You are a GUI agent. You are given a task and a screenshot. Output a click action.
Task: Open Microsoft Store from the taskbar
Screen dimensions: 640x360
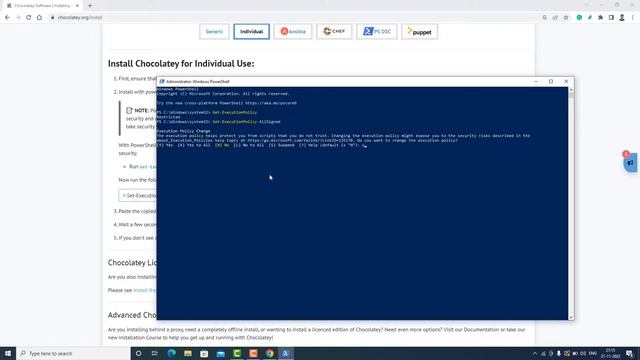coord(204,353)
